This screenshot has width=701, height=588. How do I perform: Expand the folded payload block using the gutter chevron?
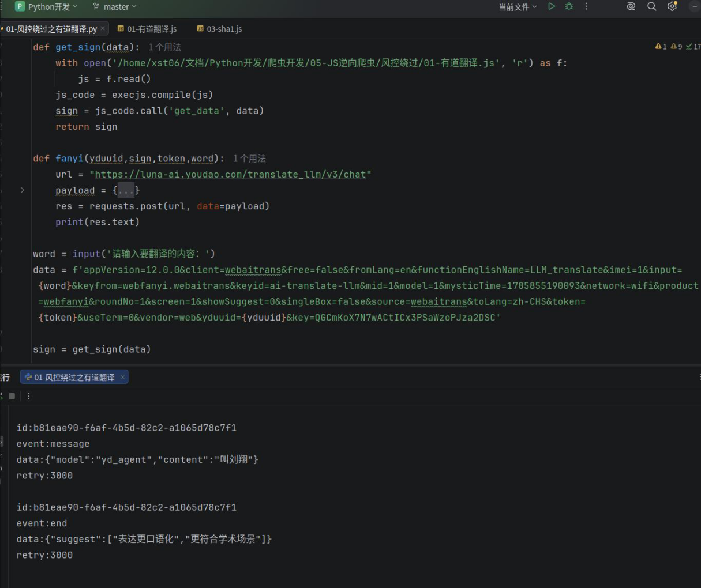[23, 190]
